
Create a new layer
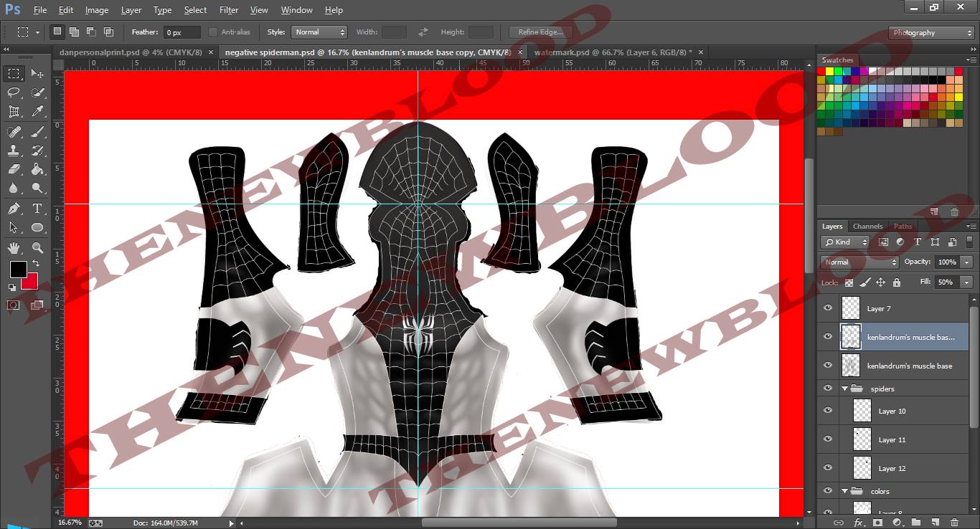tap(936, 523)
